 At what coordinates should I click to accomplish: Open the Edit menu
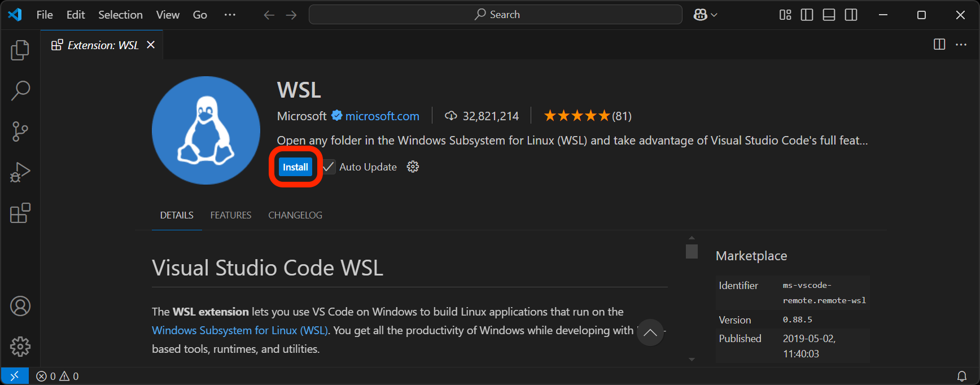point(76,15)
